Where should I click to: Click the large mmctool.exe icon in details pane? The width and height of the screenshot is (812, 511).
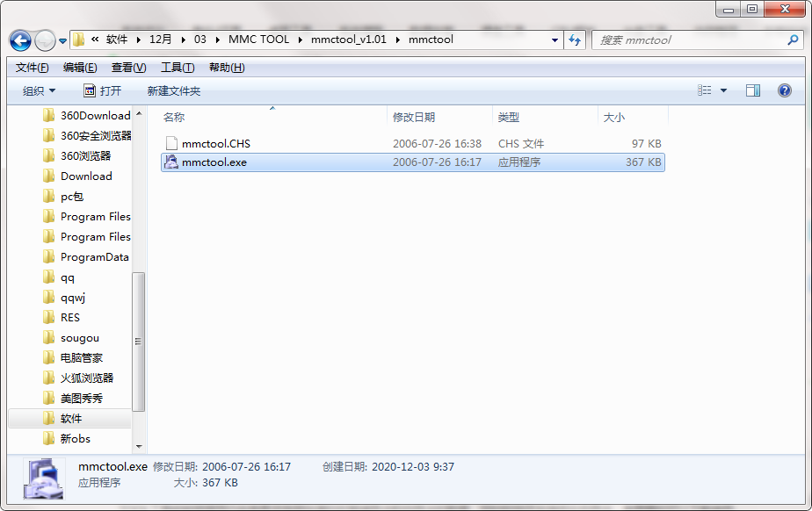44,479
